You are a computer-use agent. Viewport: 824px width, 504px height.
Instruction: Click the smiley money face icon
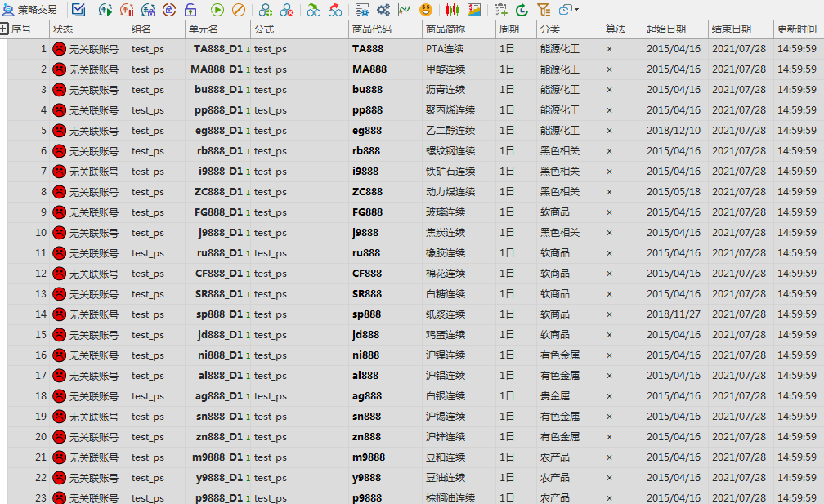(426, 10)
